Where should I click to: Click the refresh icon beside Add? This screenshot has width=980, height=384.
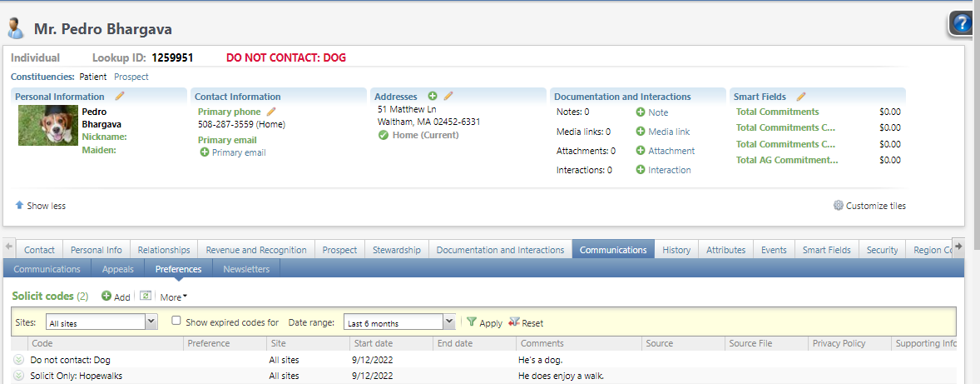pos(146,297)
